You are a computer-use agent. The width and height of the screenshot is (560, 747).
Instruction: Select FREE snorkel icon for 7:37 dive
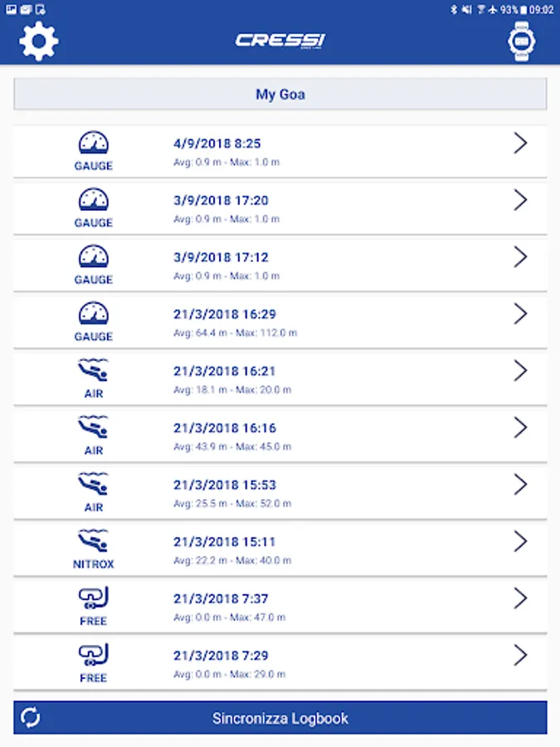click(x=93, y=598)
